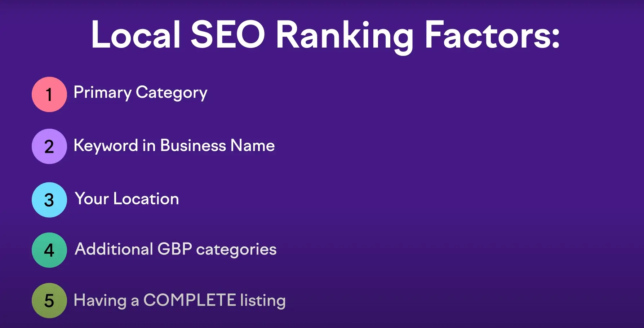The height and width of the screenshot is (328, 644).
Task: Click the word 'COMPLETE' in item five
Action: coord(190,300)
